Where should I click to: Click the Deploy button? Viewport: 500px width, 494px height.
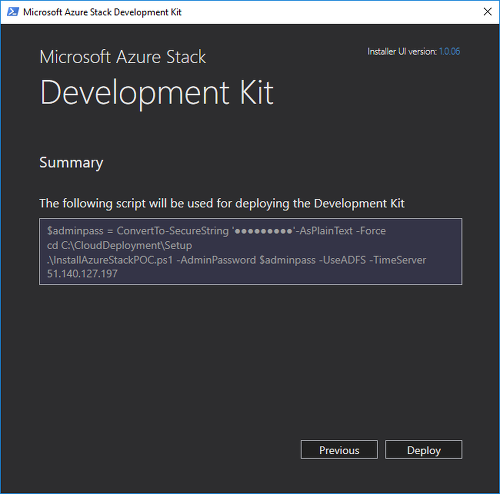[x=423, y=450]
